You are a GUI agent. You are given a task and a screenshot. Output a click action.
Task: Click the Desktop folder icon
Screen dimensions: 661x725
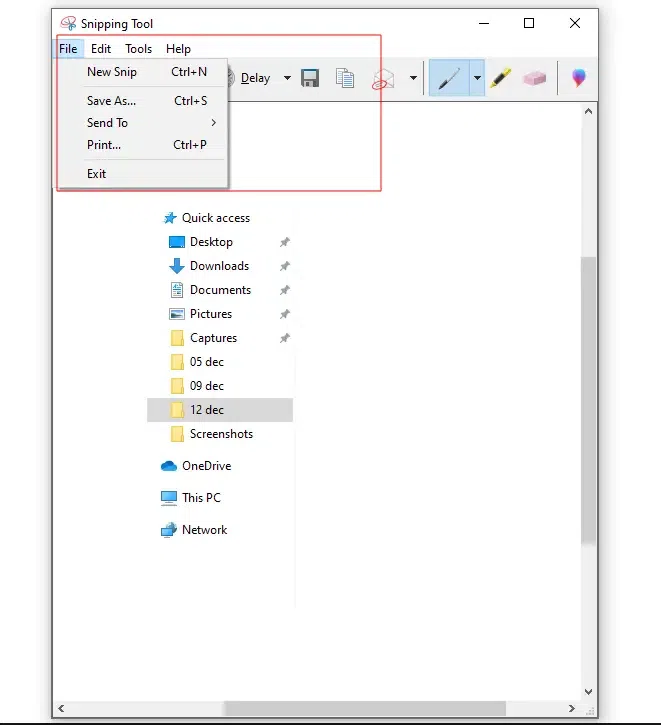pos(177,242)
